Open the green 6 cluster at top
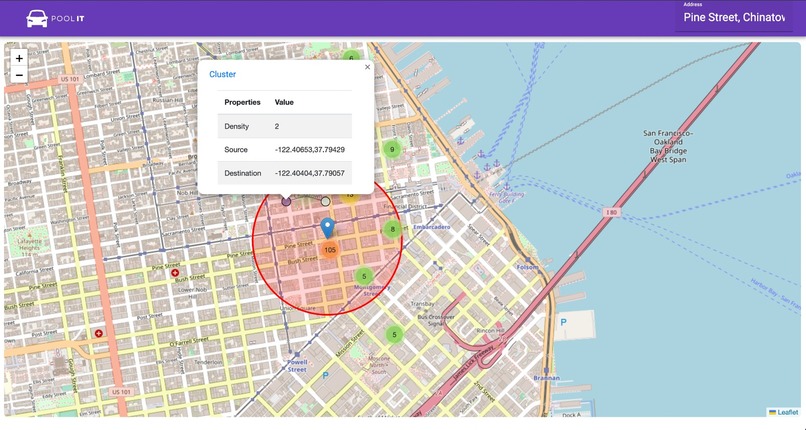 [x=351, y=58]
